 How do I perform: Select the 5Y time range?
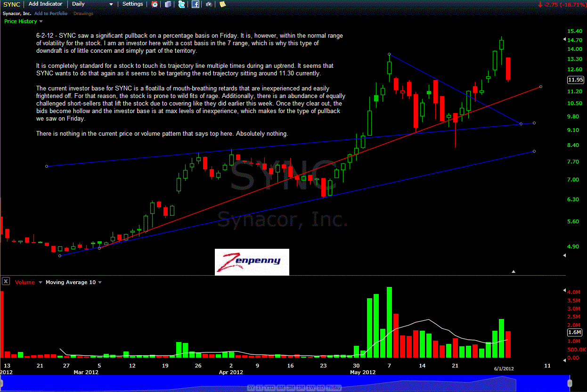coord(252,388)
